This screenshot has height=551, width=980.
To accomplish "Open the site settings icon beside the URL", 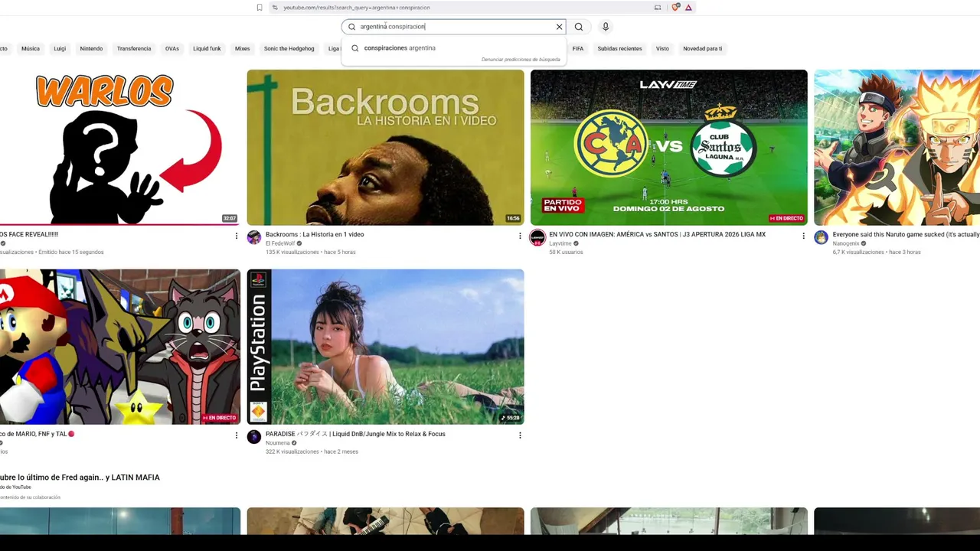I will coord(275,8).
